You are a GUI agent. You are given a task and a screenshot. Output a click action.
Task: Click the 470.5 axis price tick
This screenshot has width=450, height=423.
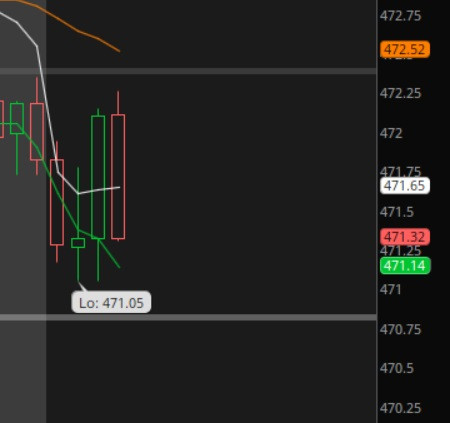397,368
